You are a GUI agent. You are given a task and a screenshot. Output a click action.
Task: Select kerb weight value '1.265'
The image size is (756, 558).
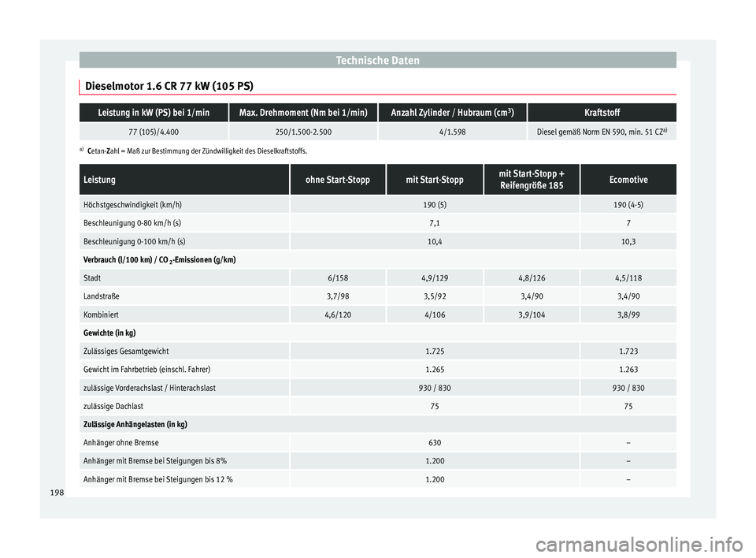(x=435, y=370)
